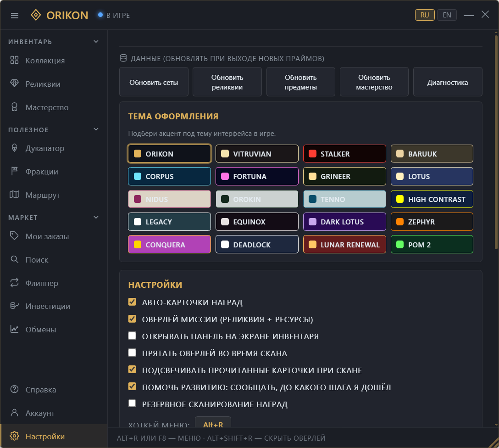Click the ТЕМА ОФОРМЛЕНИЯ heading

pyautogui.click(x=173, y=116)
